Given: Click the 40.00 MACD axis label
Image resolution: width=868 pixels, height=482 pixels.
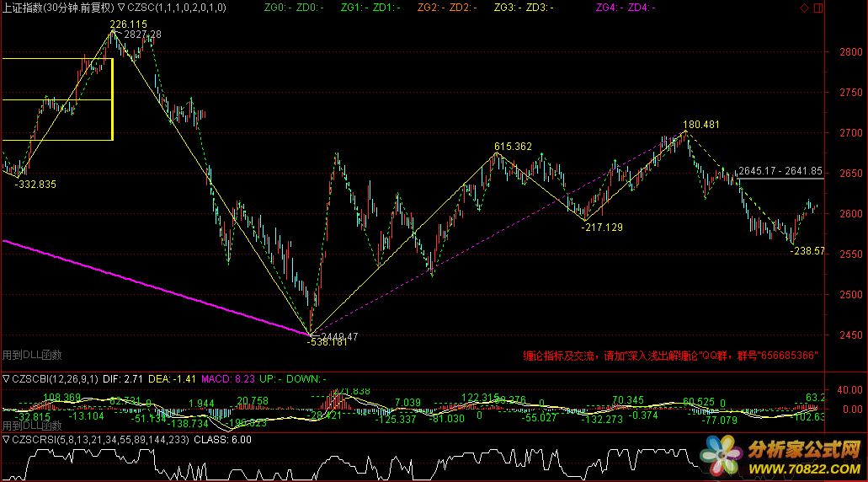Looking at the screenshot, I should click(x=849, y=390).
